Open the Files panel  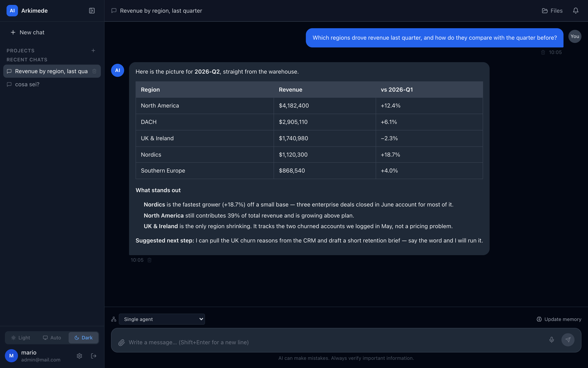(x=552, y=11)
